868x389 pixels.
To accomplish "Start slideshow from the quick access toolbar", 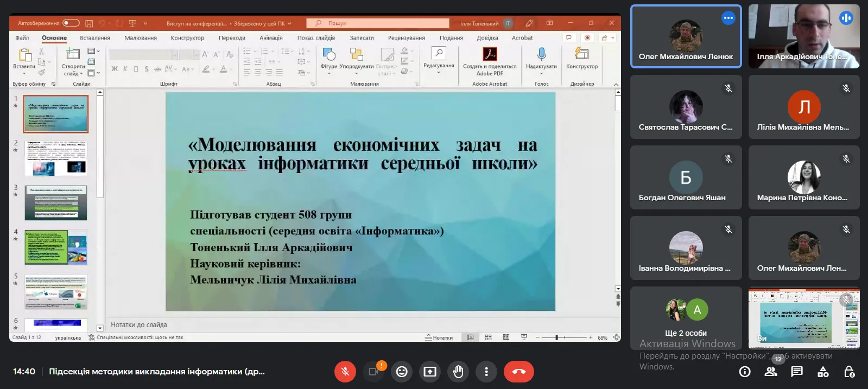I will (x=132, y=23).
